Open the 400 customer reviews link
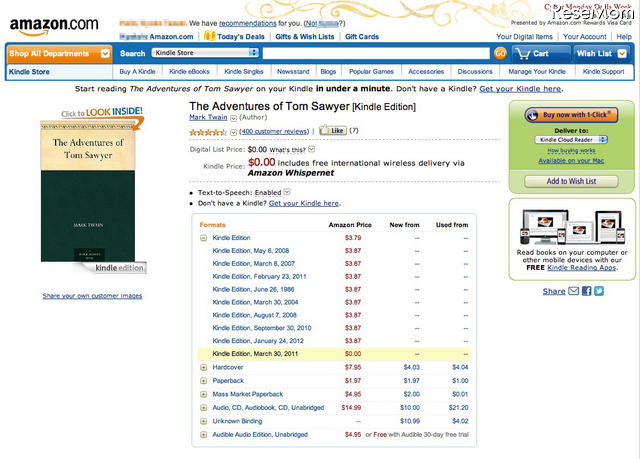640x459 pixels. [x=274, y=131]
